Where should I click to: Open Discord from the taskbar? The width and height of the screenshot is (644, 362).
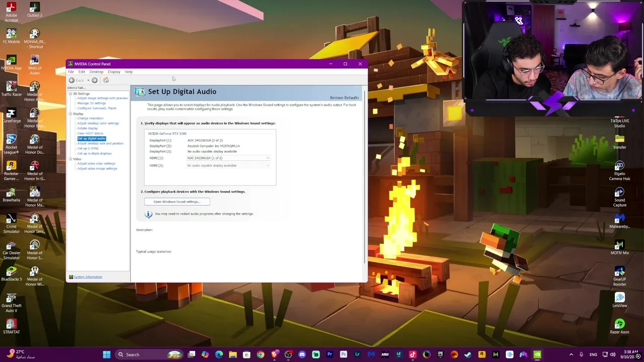302,355
